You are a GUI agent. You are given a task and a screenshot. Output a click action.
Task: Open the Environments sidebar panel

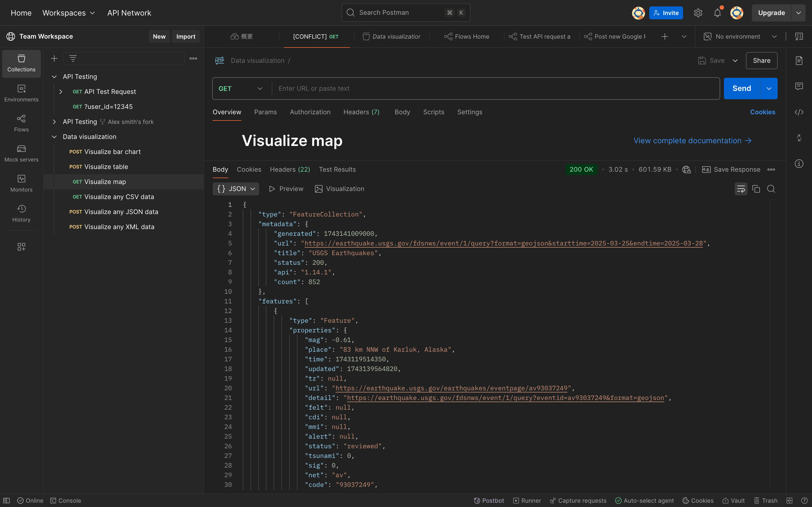point(21,93)
